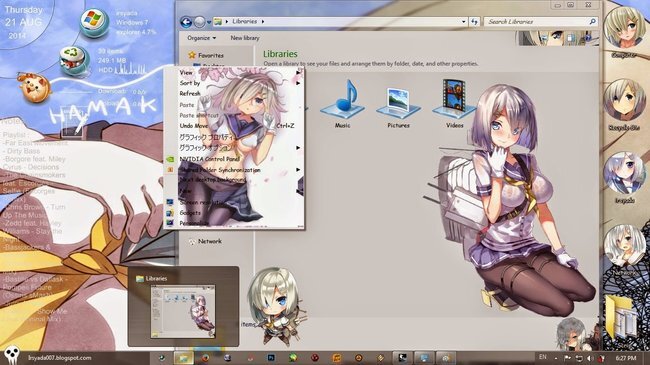The image size is (650, 365).
Task: Toggle the preview pane icon
Action: tap(571, 39)
